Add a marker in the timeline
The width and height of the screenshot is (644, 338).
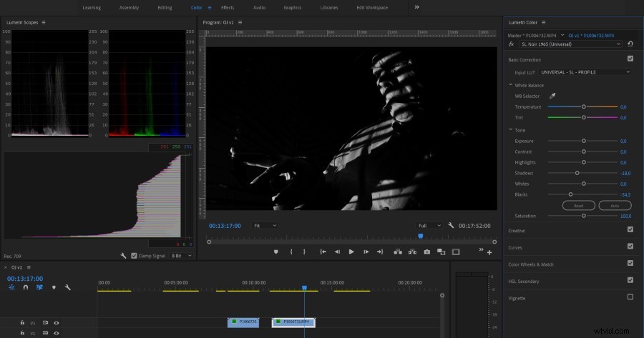[x=54, y=287]
